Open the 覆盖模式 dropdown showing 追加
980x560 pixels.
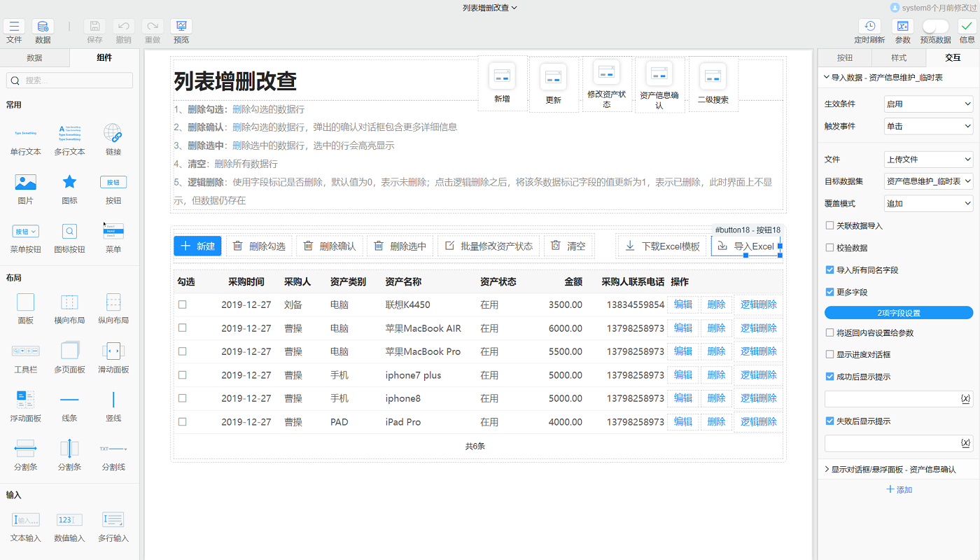(x=927, y=203)
